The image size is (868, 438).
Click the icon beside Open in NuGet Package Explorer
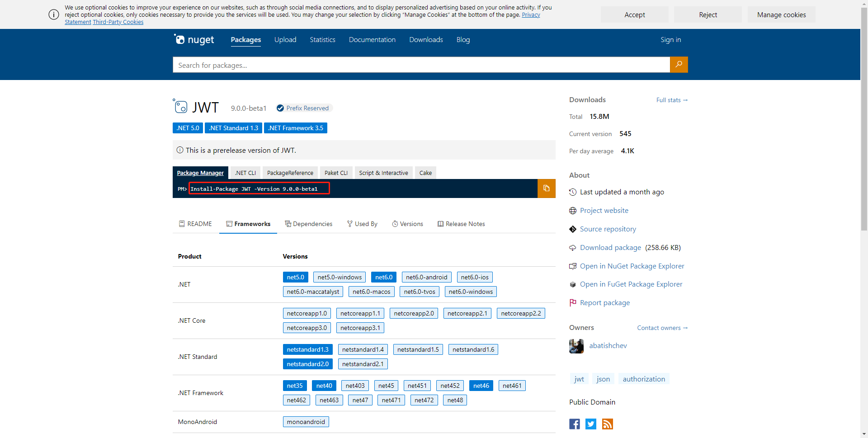(573, 266)
